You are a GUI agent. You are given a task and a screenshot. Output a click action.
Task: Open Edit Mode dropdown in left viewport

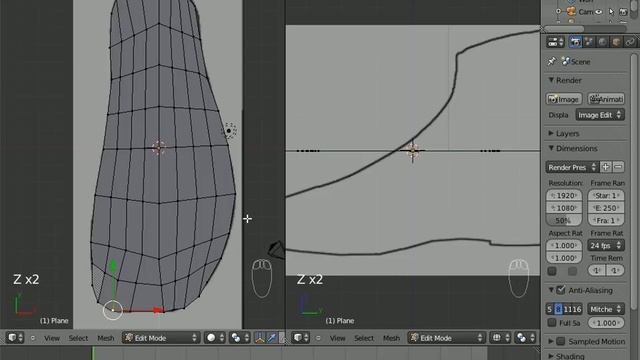point(161,338)
